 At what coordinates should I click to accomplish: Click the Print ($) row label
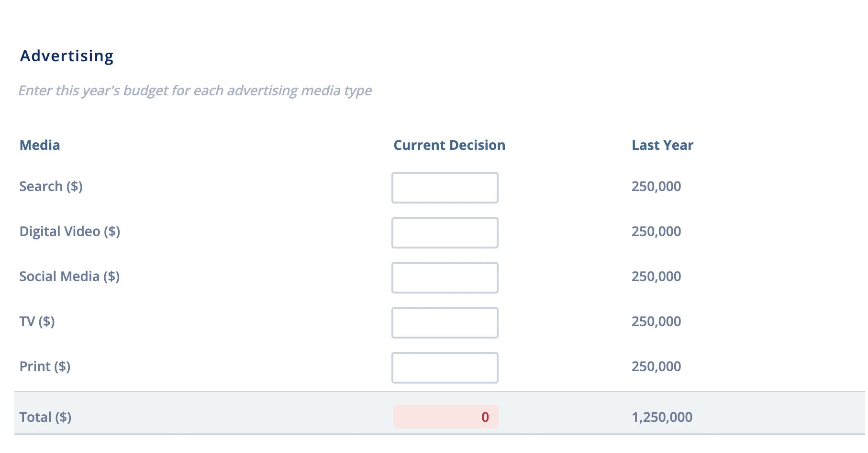click(45, 366)
